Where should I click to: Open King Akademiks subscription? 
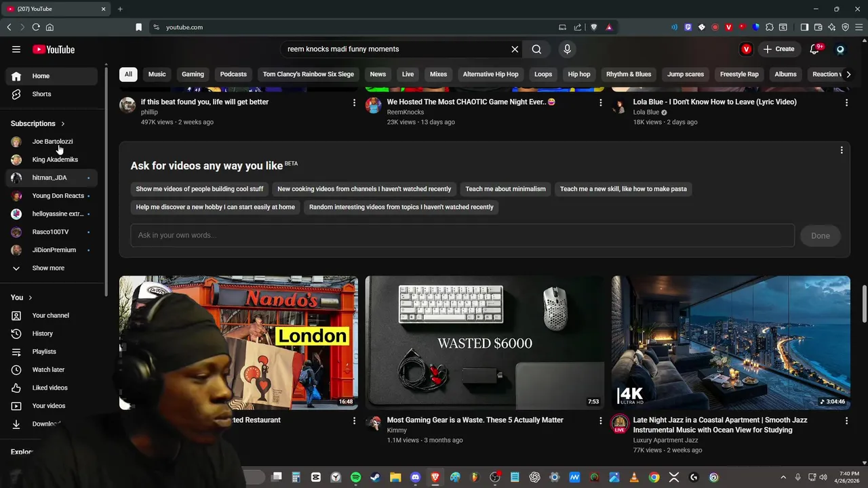point(52,159)
